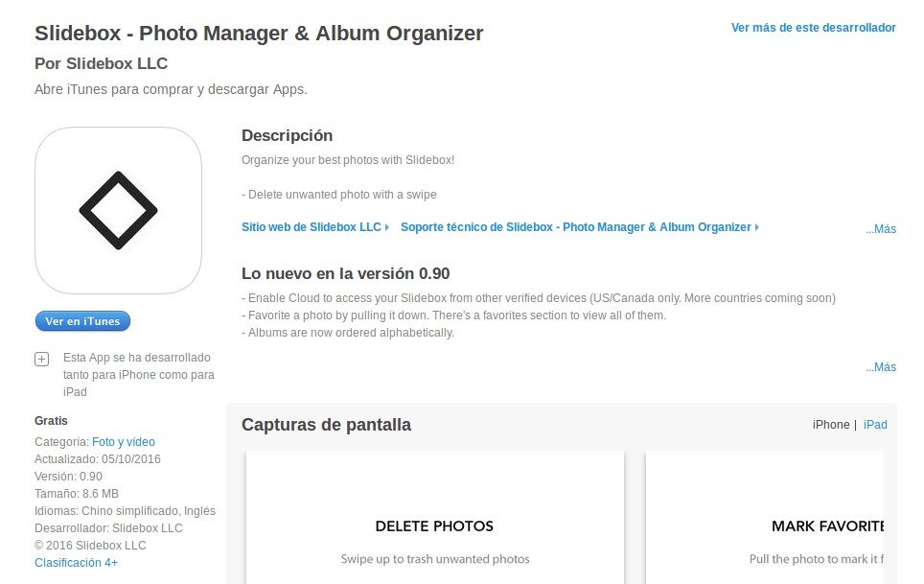
Task: Click the Por Slidebox LLC developer name
Action: pos(101,64)
